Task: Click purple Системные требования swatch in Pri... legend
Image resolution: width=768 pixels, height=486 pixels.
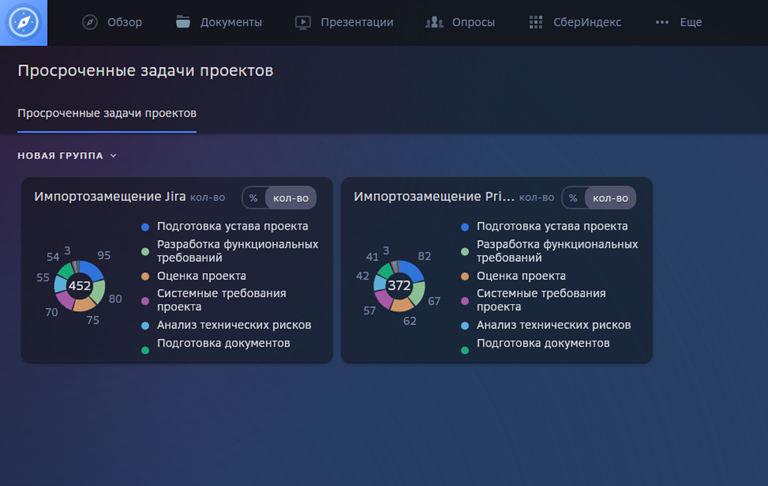Action: [465, 301]
